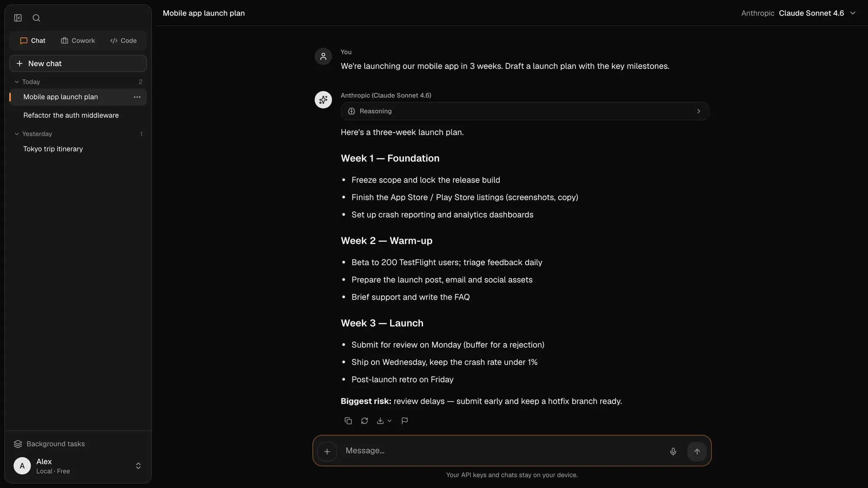Send message with up-arrow button
868x488 pixels.
coord(697,451)
